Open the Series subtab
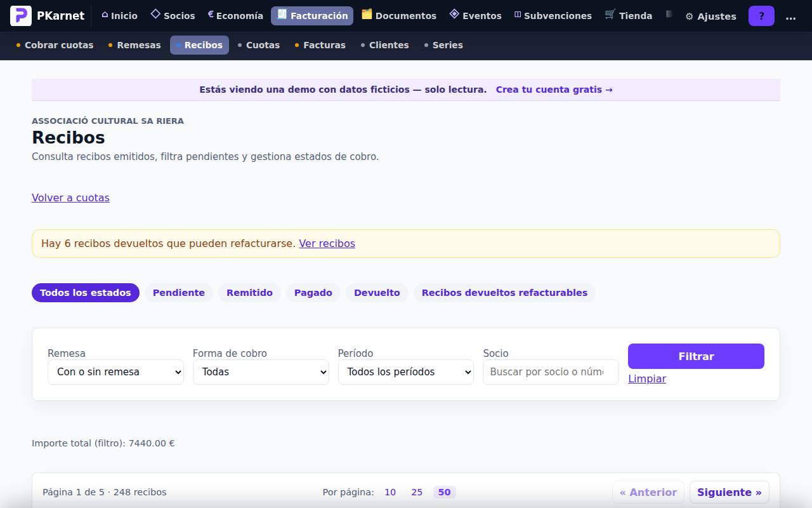The height and width of the screenshot is (508, 812). 443,45
